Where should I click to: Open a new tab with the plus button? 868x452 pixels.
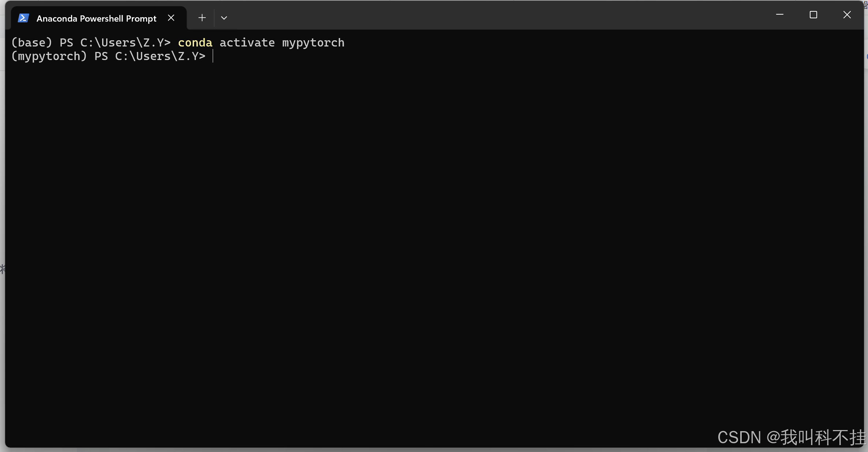click(x=202, y=17)
